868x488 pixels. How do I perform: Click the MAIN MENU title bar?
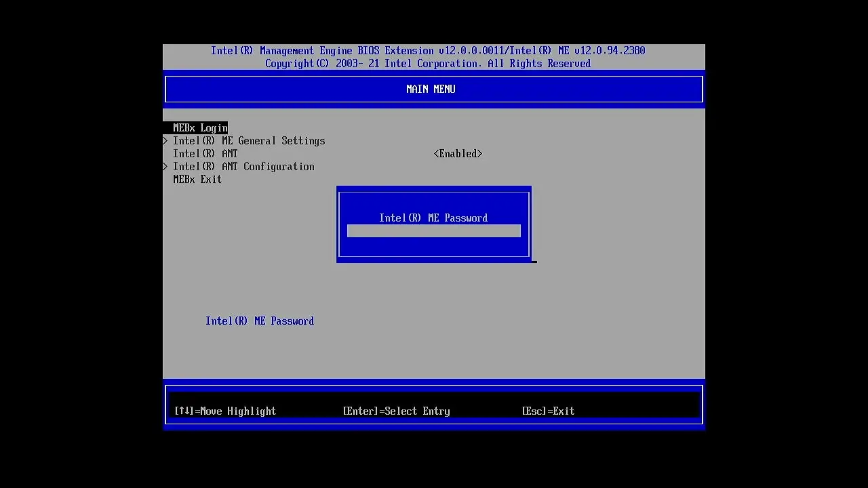[434, 89]
